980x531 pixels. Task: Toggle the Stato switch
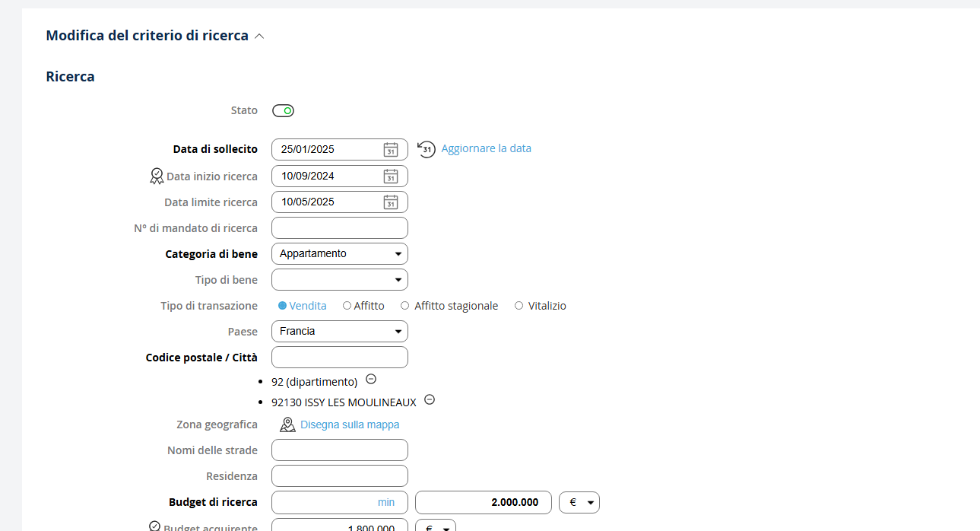point(283,111)
